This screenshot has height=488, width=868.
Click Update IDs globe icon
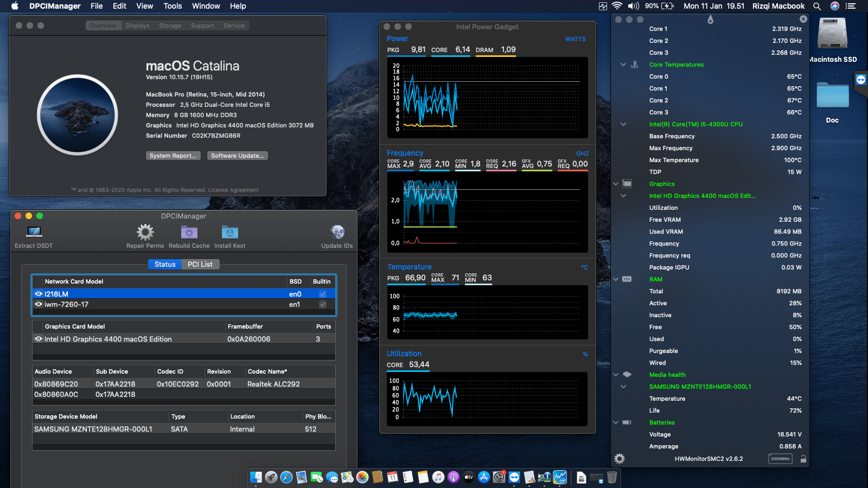tap(337, 232)
